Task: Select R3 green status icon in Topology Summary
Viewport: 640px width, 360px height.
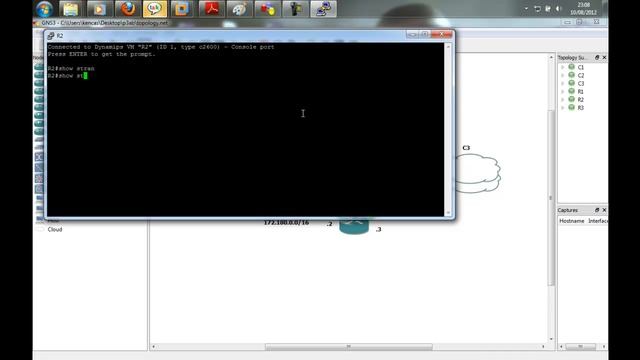Action: coord(571,107)
